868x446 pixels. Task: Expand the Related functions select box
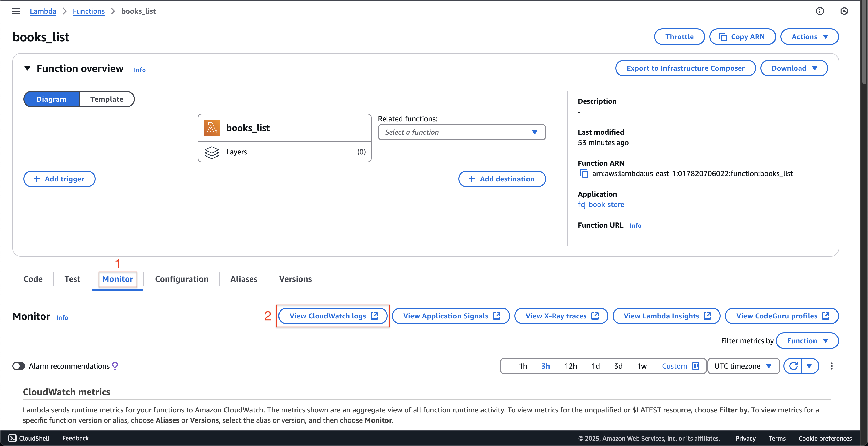462,132
